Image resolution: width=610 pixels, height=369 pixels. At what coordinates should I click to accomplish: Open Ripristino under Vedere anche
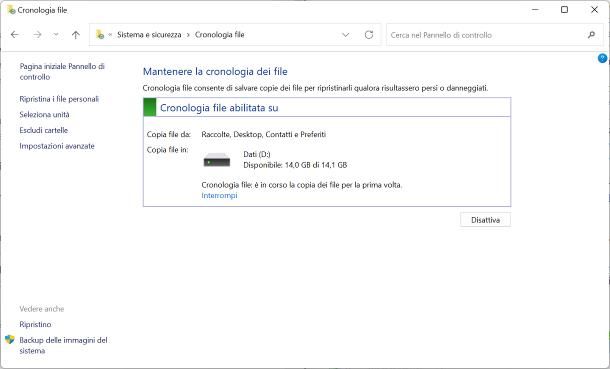[x=35, y=324]
